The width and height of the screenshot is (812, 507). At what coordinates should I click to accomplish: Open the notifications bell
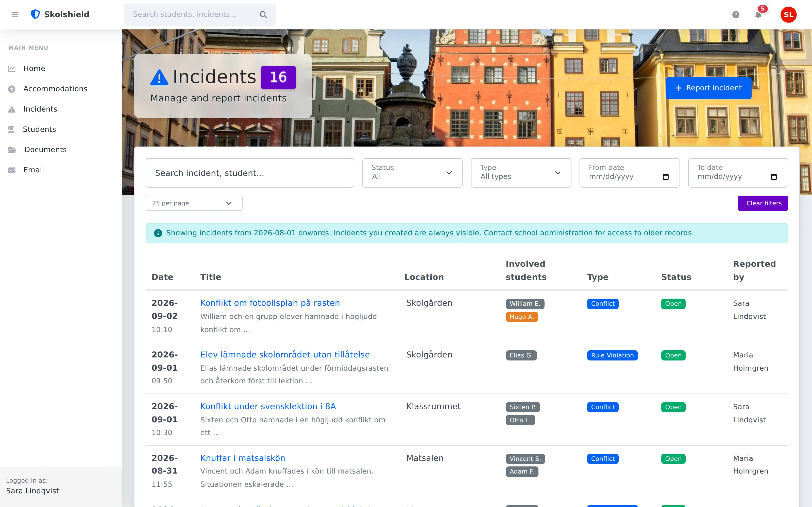[x=758, y=15]
